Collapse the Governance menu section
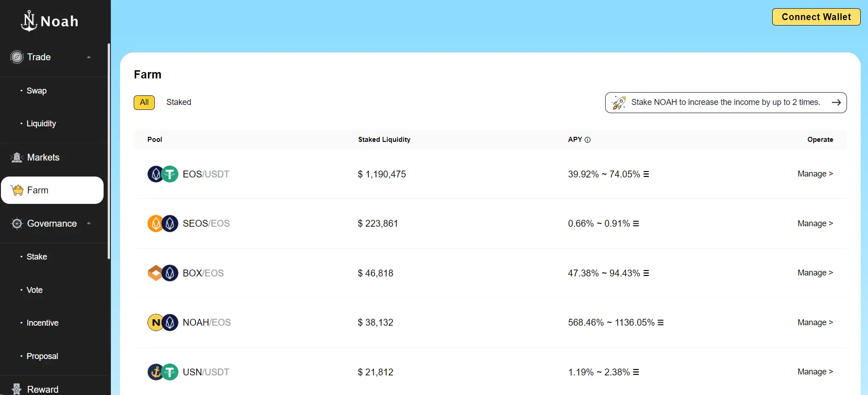868x395 pixels. tap(89, 223)
